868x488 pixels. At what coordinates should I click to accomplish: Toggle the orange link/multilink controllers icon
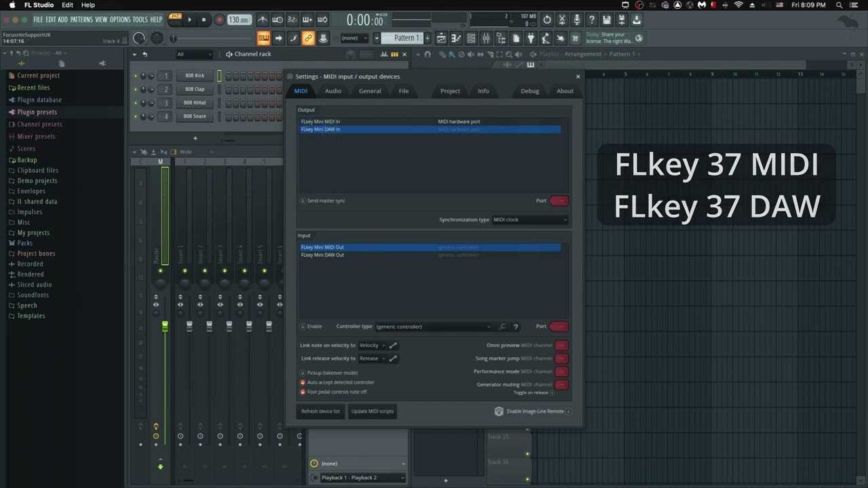[x=308, y=38]
